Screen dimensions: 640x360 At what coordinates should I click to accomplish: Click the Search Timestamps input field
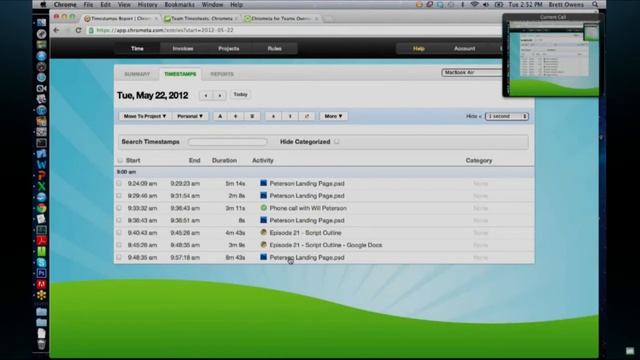coord(227,142)
